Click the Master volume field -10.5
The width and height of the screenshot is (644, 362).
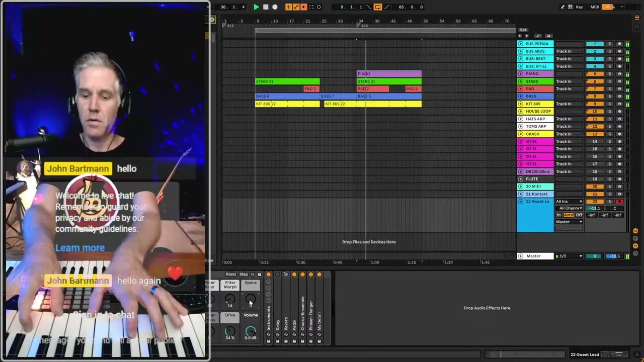click(614, 256)
